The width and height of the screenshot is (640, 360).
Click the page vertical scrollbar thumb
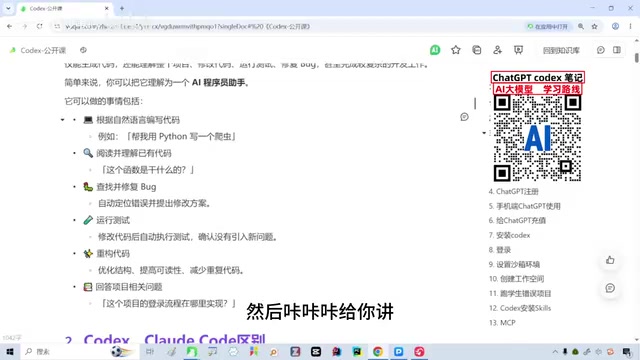tap(637, 57)
